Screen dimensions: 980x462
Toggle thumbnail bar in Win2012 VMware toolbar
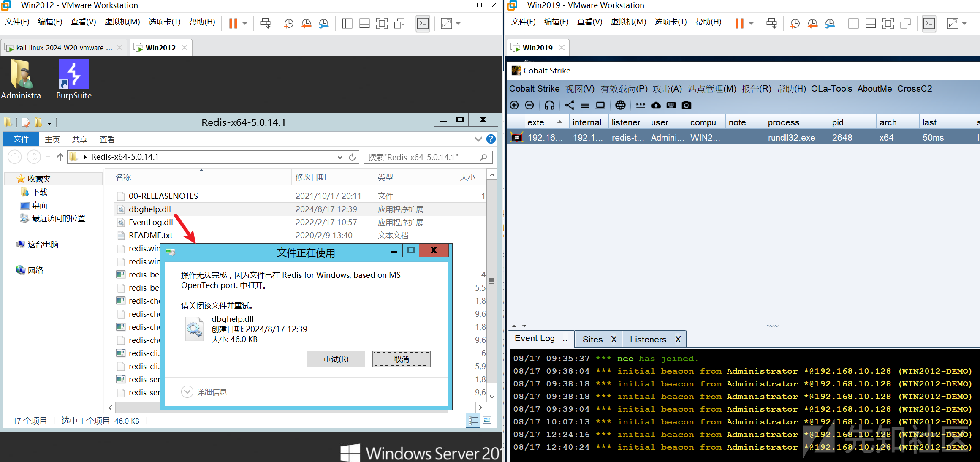click(364, 23)
